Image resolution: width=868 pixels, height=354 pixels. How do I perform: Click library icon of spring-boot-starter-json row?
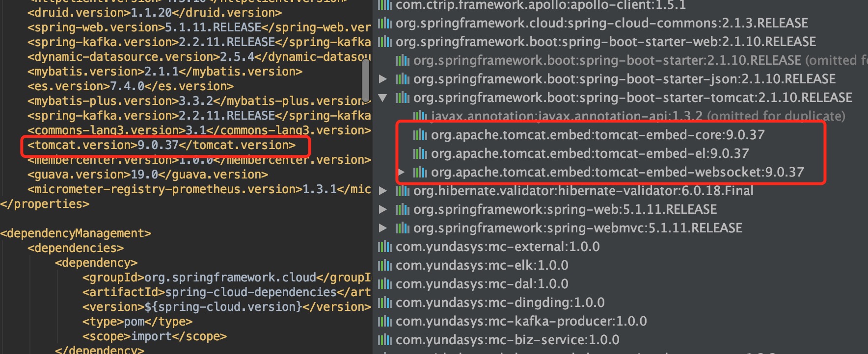pos(403,79)
